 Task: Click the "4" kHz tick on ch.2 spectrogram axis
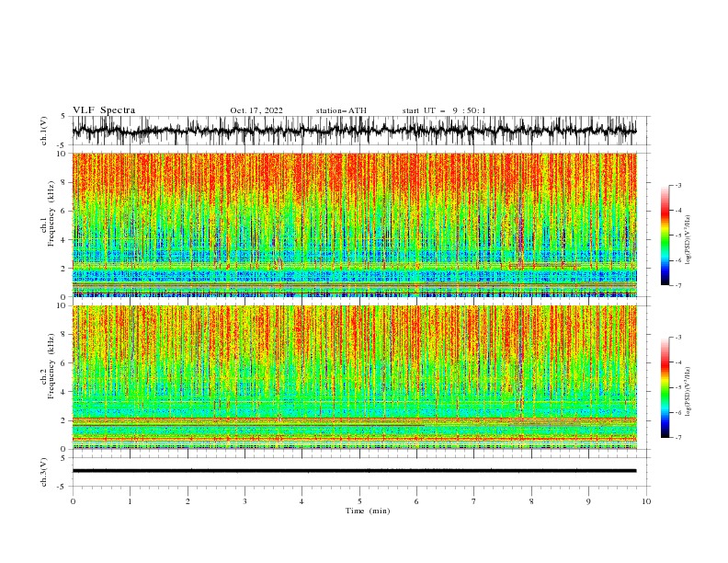point(65,392)
